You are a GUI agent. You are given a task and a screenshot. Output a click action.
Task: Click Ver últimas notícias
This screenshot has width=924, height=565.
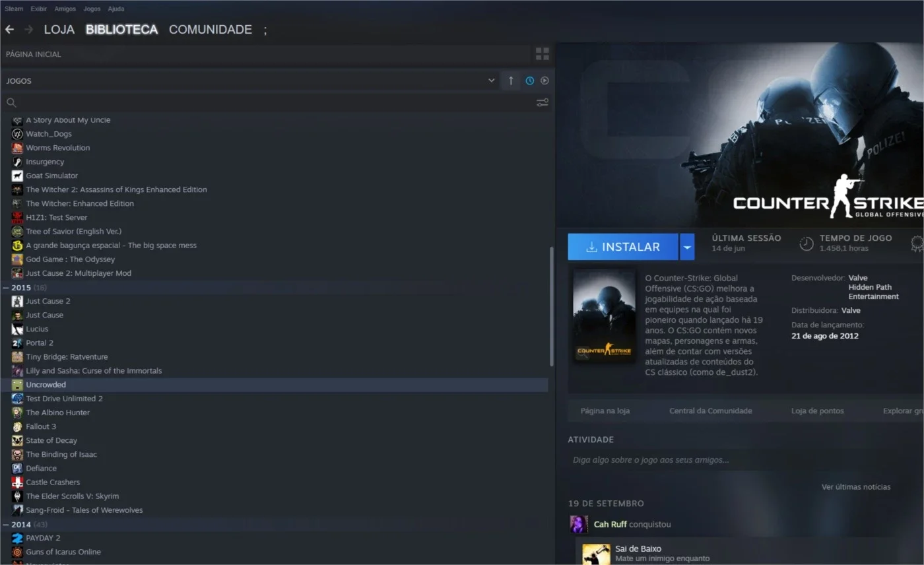tap(856, 486)
